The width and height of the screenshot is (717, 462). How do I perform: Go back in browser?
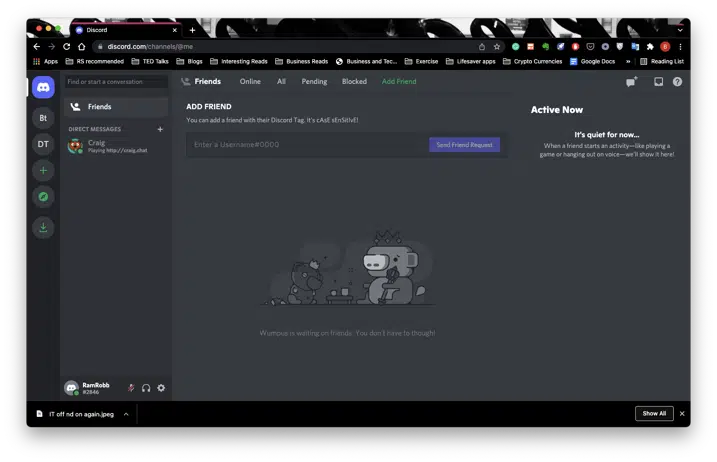[37, 46]
